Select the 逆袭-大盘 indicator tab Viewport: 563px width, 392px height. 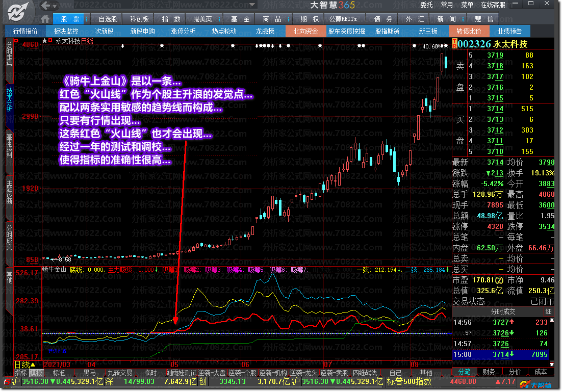coord(212,373)
